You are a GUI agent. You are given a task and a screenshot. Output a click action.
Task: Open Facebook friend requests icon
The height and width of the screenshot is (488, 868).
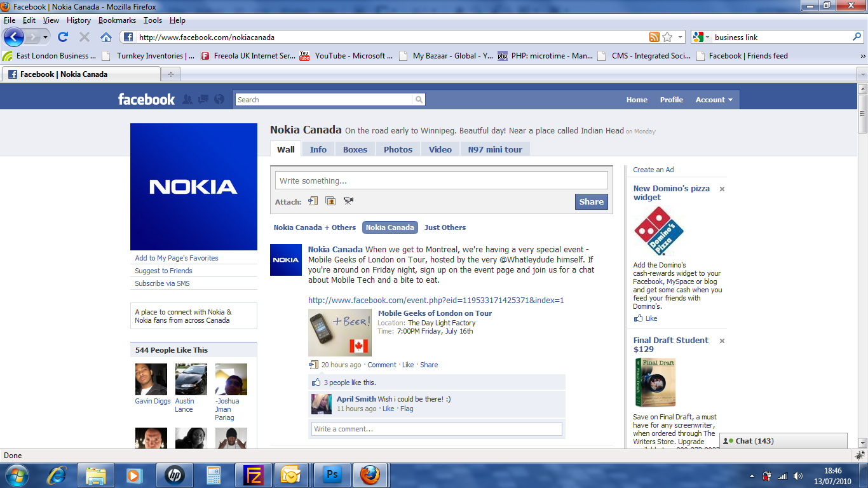pos(187,99)
